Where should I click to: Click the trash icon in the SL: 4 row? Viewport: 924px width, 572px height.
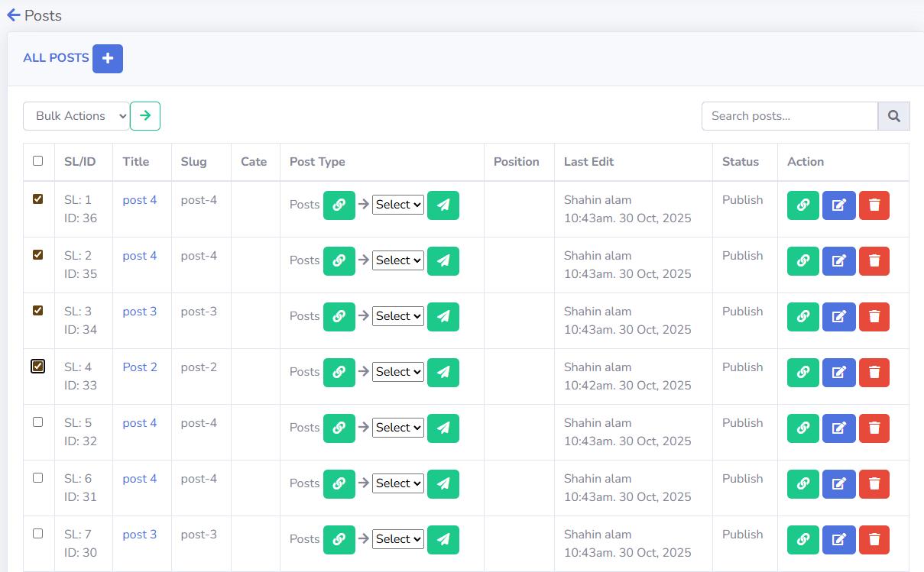[874, 372]
